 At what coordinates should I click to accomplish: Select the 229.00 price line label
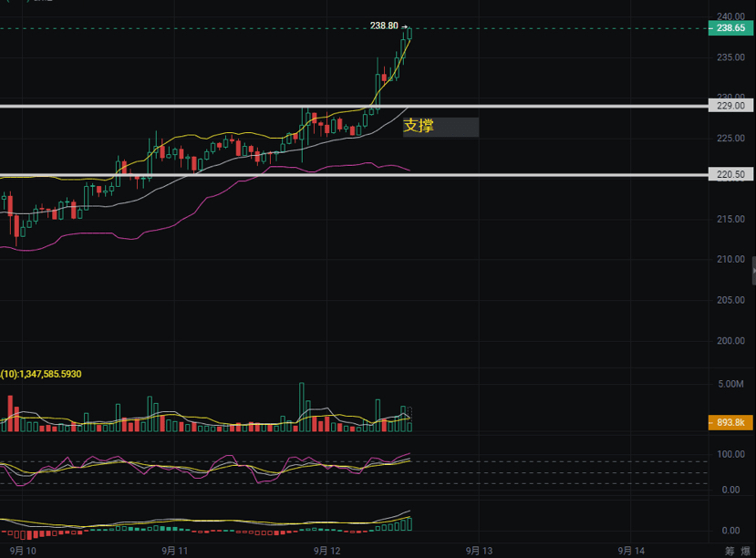[730, 107]
